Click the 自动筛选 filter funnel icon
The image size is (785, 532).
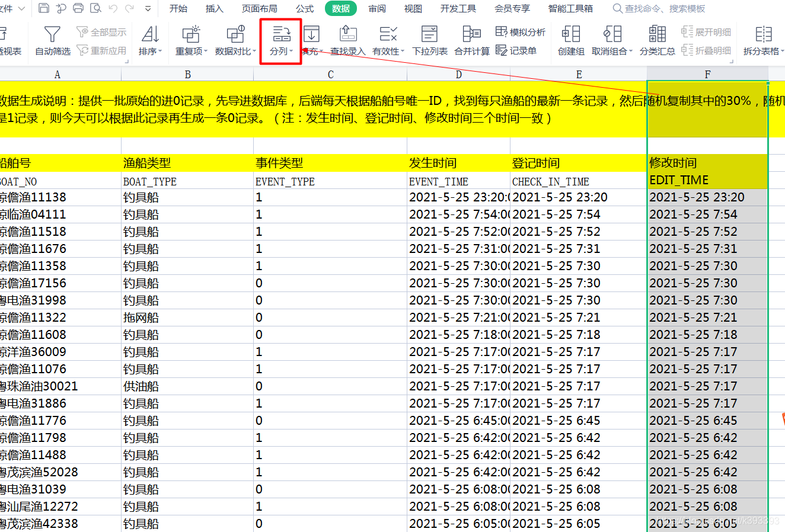(52, 34)
